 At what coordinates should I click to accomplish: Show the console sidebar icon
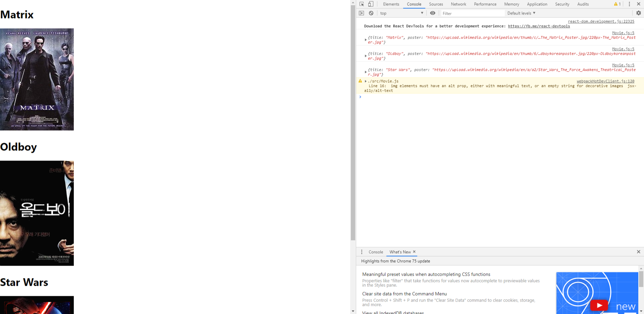tap(361, 13)
